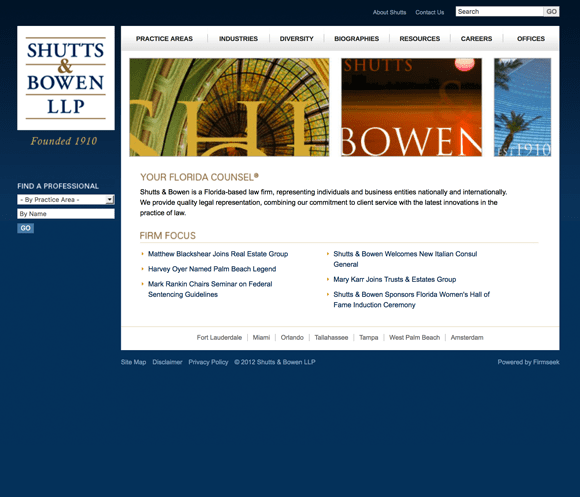
Task: Select the Biographies menu item
Action: (x=357, y=38)
